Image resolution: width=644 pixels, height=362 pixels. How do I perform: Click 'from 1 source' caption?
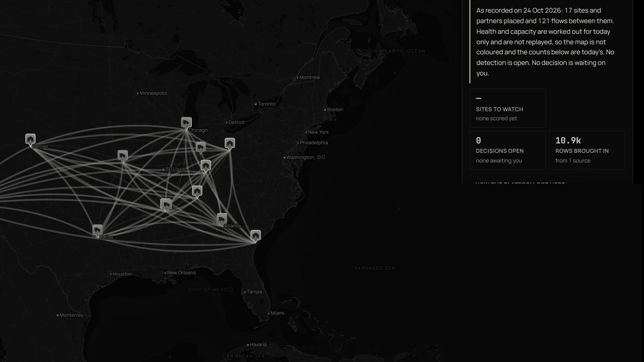coord(573,161)
